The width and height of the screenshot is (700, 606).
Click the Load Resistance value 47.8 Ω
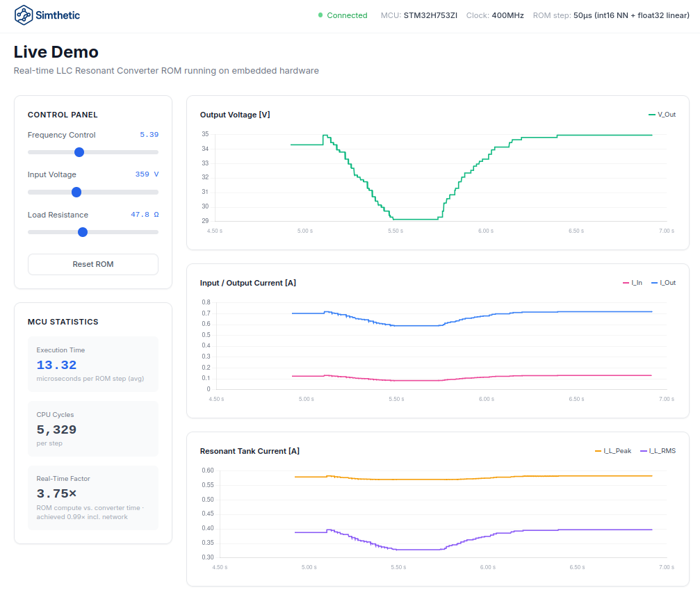click(x=145, y=215)
